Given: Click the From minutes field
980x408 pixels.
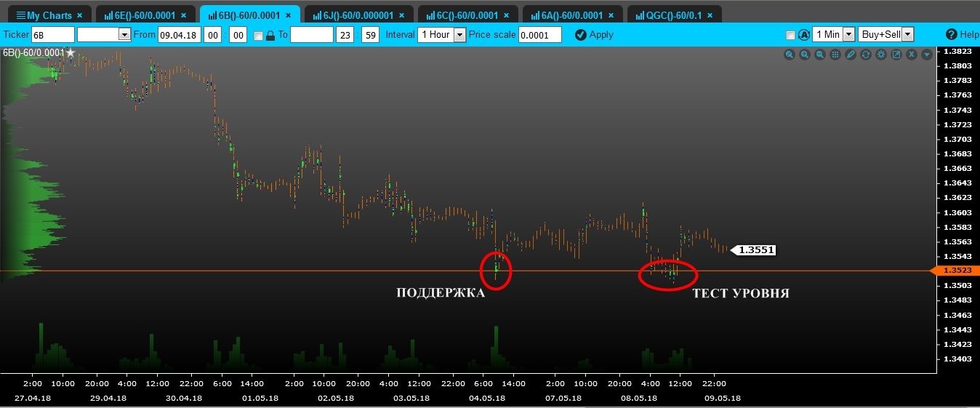Looking at the screenshot, I should pos(238,34).
